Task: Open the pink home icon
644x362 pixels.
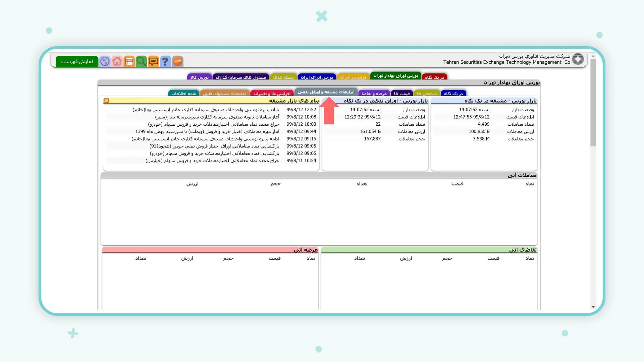Action: coord(117,61)
